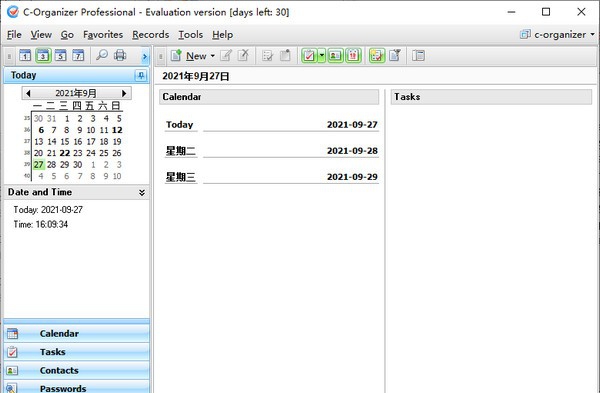Image resolution: width=600 pixels, height=393 pixels.
Task: Open the c-organizer database dropdown
Action: tap(557, 34)
